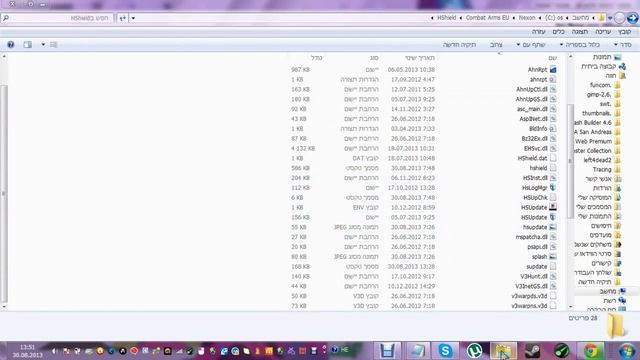Click the תיקיה חדשה new folder button
640x360 pixels.
[460, 44]
